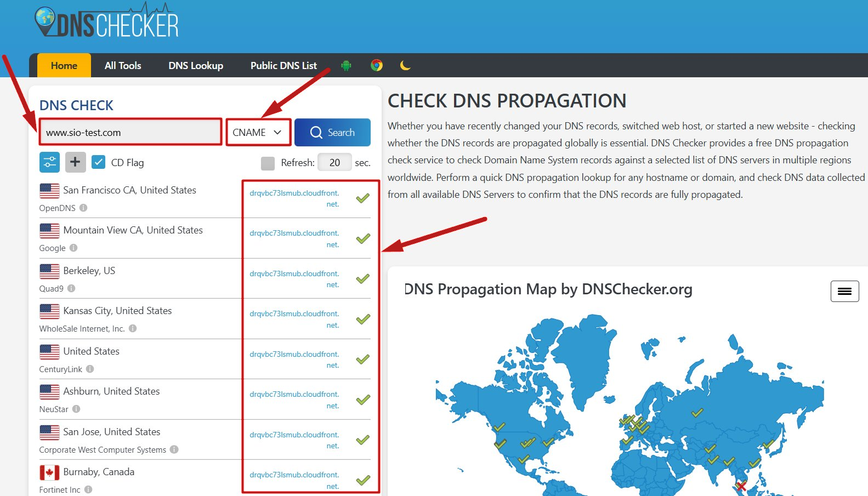The image size is (868, 496).
Task: Select the San Francisco CA, United States text
Action: (129, 190)
